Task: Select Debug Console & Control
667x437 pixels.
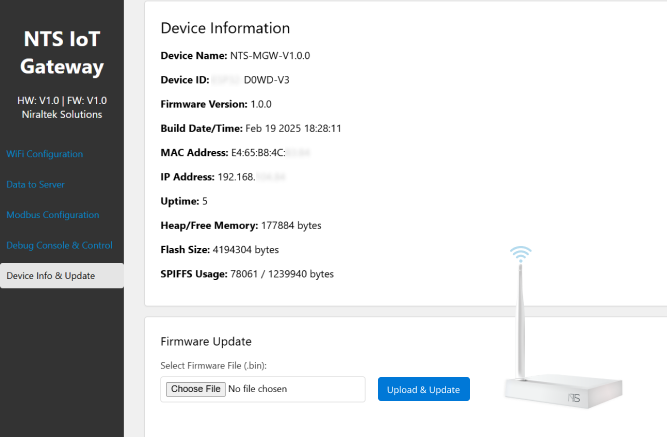Action: tap(59, 245)
